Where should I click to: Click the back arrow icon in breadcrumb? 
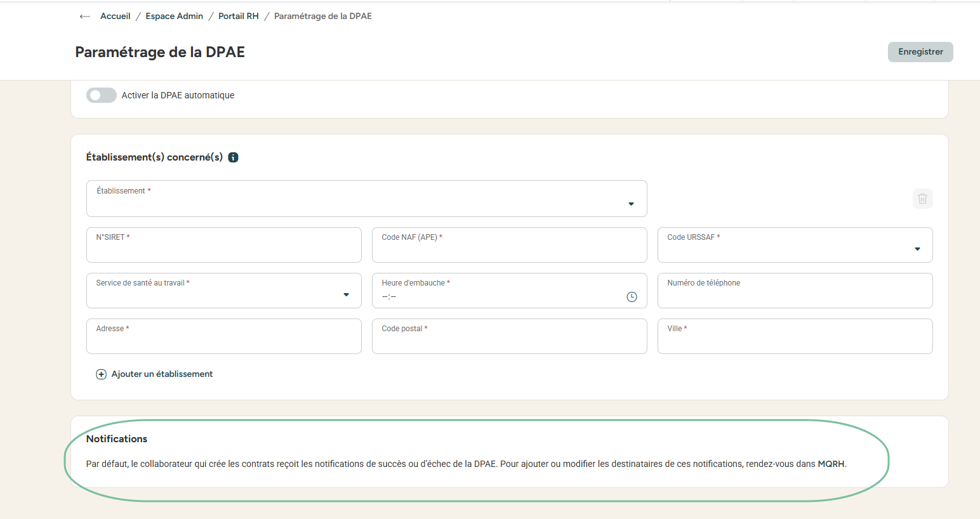pos(84,16)
